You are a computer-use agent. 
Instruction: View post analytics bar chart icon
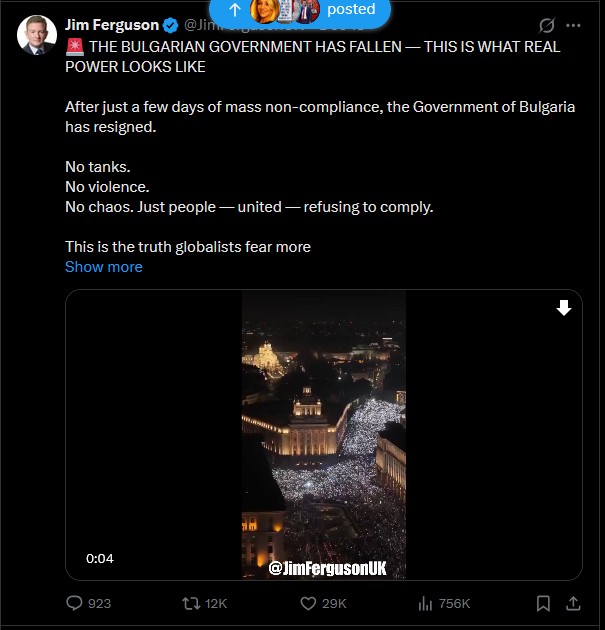[x=425, y=603]
